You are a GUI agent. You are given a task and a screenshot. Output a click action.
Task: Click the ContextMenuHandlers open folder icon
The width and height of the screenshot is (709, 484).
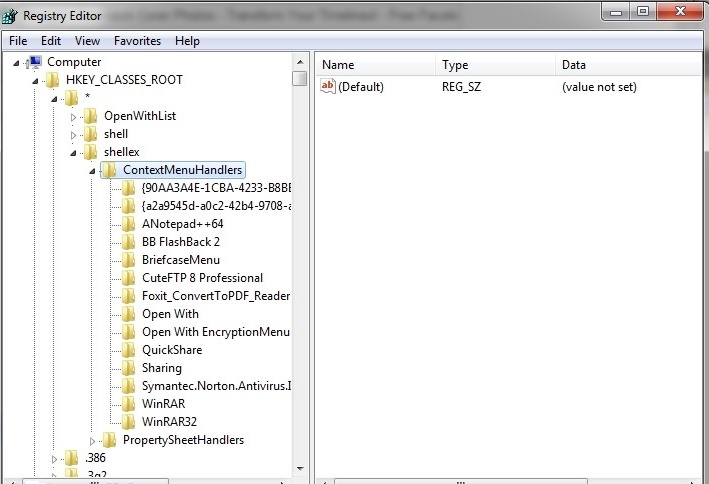(x=109, y=170)
